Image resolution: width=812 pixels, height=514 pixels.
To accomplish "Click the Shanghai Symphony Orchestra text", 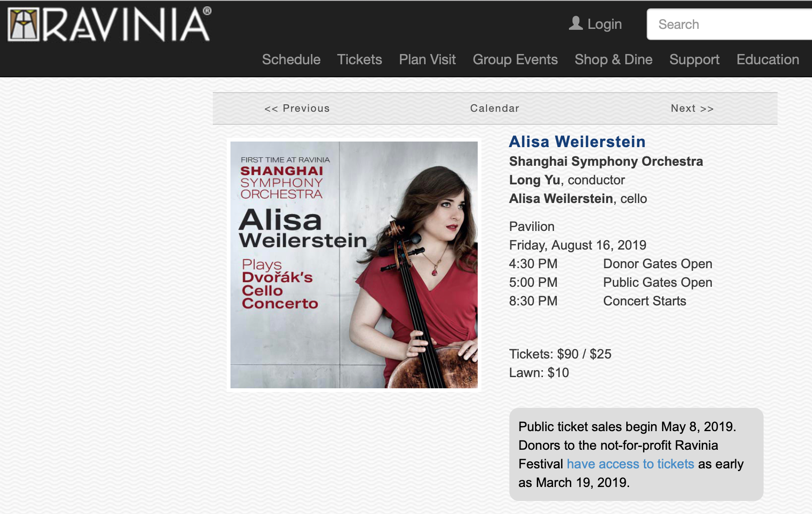I will pyautogui.click(x=606, y=161).
